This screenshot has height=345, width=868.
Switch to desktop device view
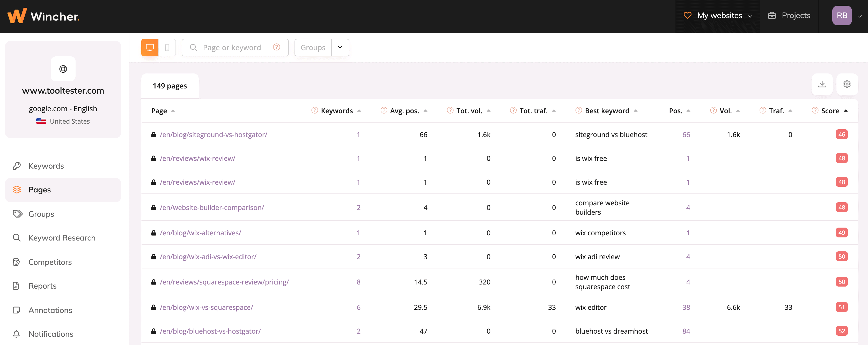(x=150, y=48)
